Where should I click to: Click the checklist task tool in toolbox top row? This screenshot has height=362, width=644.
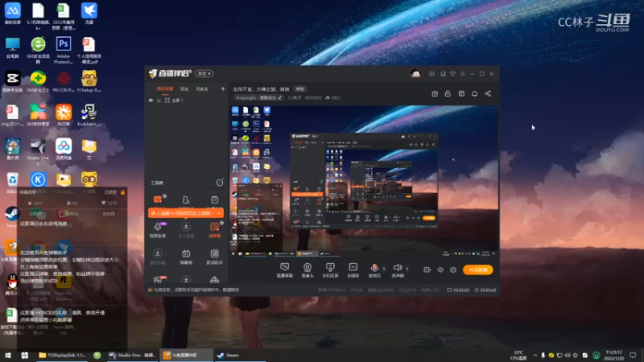(214, 200)
